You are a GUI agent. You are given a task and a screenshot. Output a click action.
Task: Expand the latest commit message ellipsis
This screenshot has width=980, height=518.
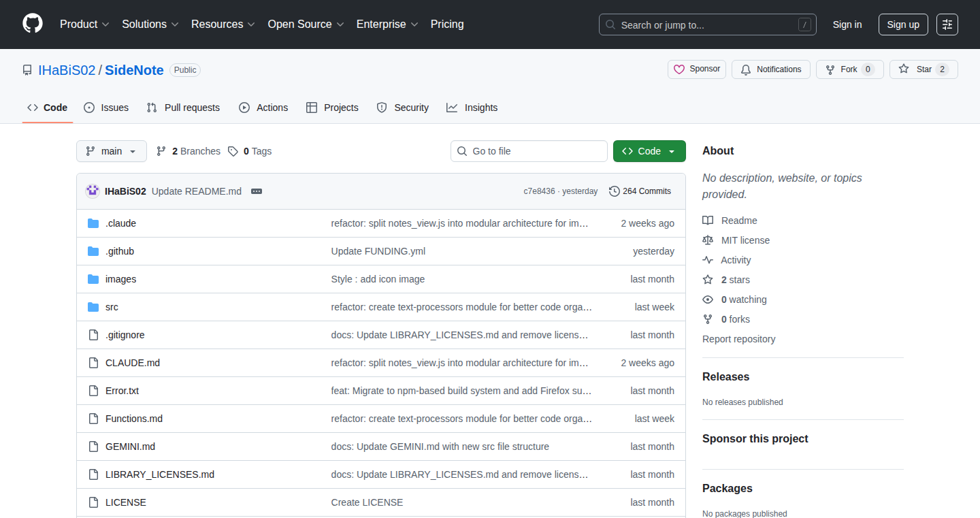coord(257,191)
